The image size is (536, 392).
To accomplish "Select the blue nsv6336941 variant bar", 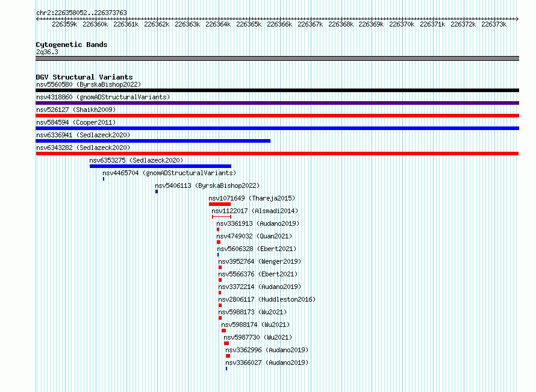I will click(x=153, y=141).
